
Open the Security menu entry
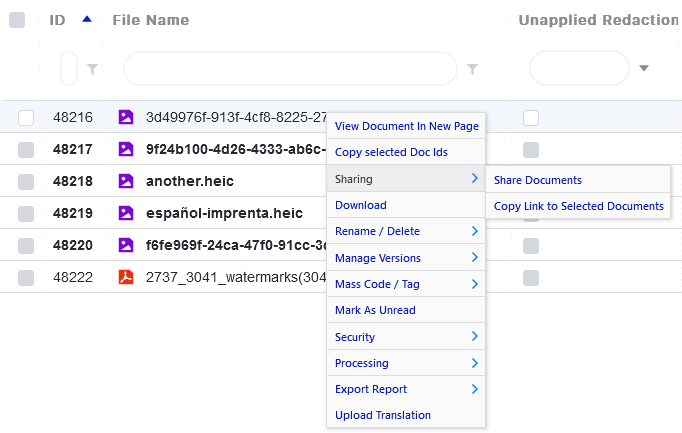point(406,336)
